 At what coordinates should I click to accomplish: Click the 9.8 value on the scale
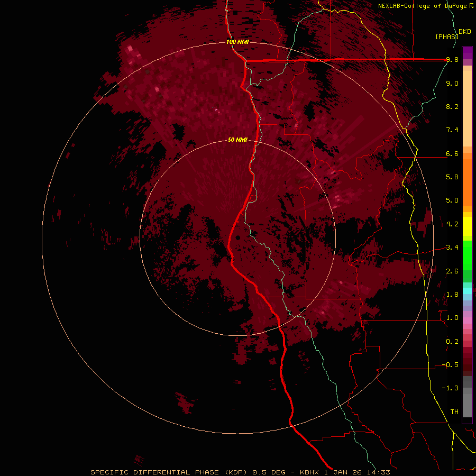452,60
